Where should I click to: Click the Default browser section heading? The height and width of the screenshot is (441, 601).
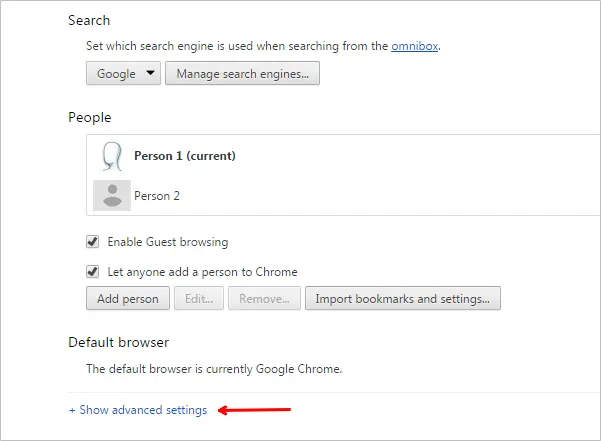(118, 342)
